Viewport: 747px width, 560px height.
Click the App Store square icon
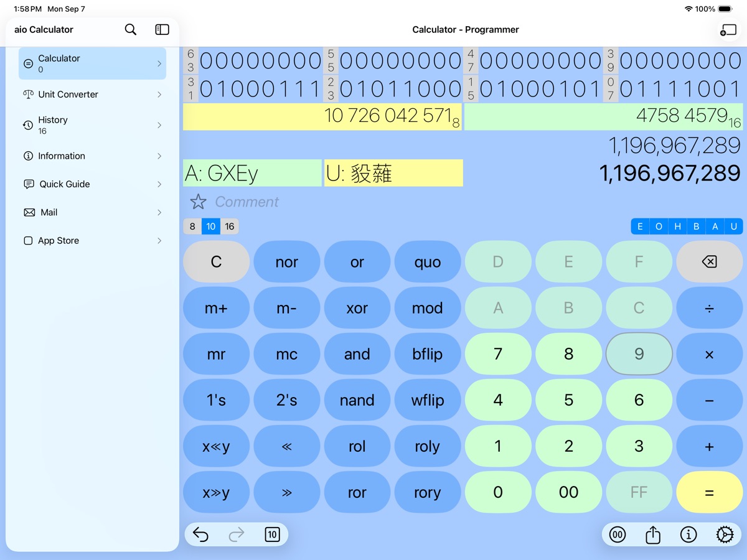(x=28, y=241)
